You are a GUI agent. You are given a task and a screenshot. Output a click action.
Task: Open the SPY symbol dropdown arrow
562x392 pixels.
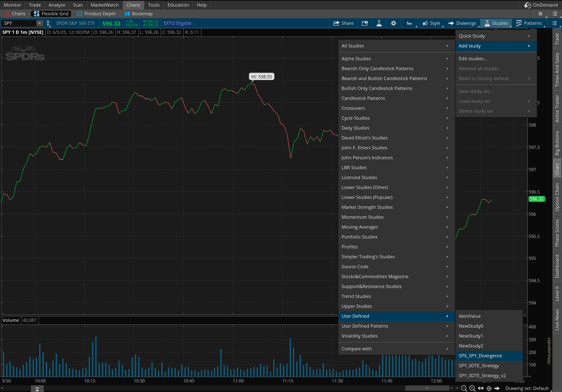click(40, 23)
